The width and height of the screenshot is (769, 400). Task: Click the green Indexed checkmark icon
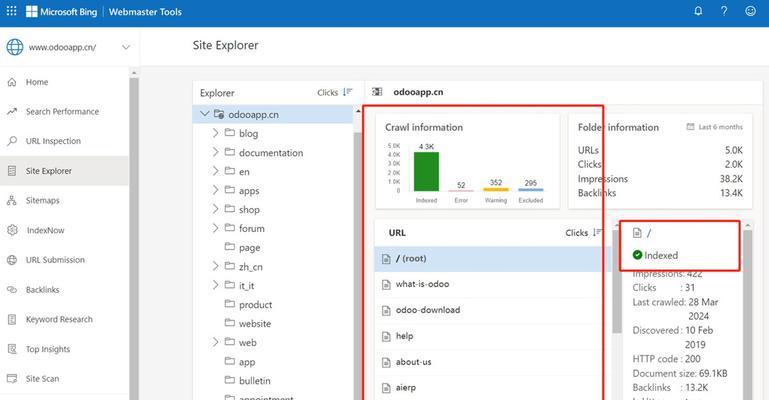637,255
